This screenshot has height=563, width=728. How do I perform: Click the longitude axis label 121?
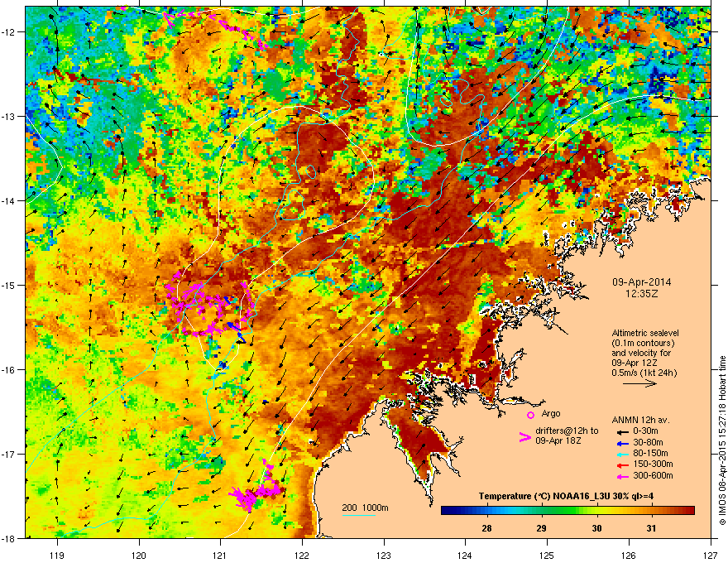220,555
